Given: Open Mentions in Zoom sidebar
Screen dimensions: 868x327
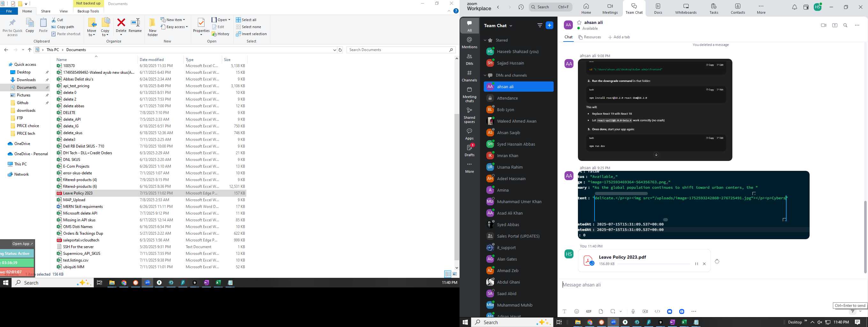Looking at the screenshot, I should pyautogui.click(x=469, y=43).
